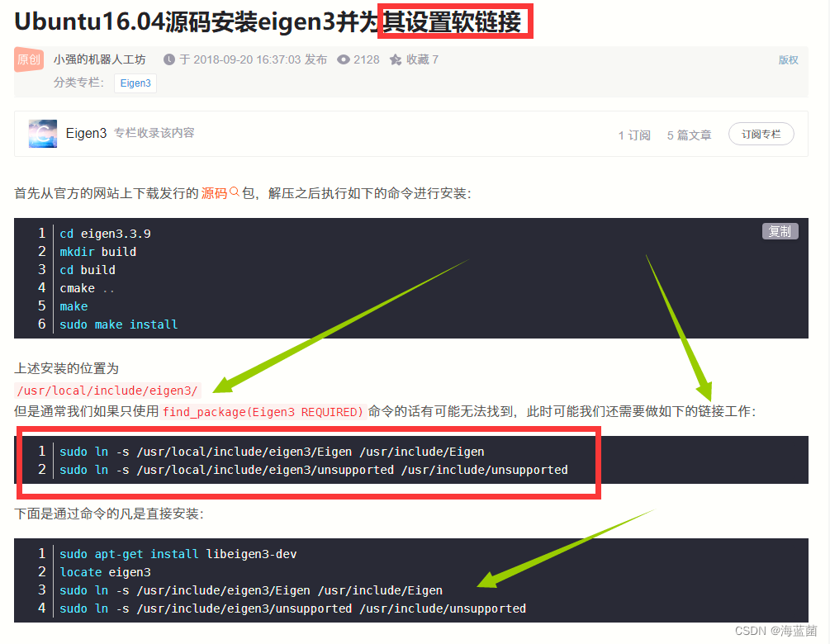Click the Eigen3 column avatar icon
The image size is (830, 644).
point(42,132)
